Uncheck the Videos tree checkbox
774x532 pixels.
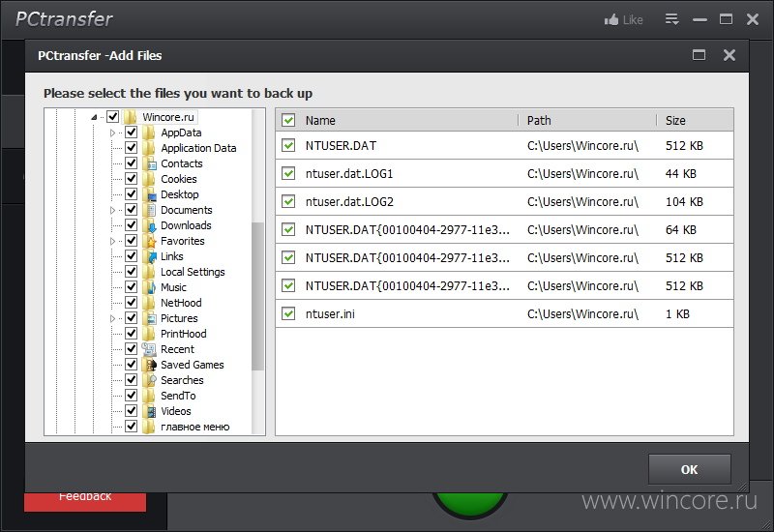131,410
